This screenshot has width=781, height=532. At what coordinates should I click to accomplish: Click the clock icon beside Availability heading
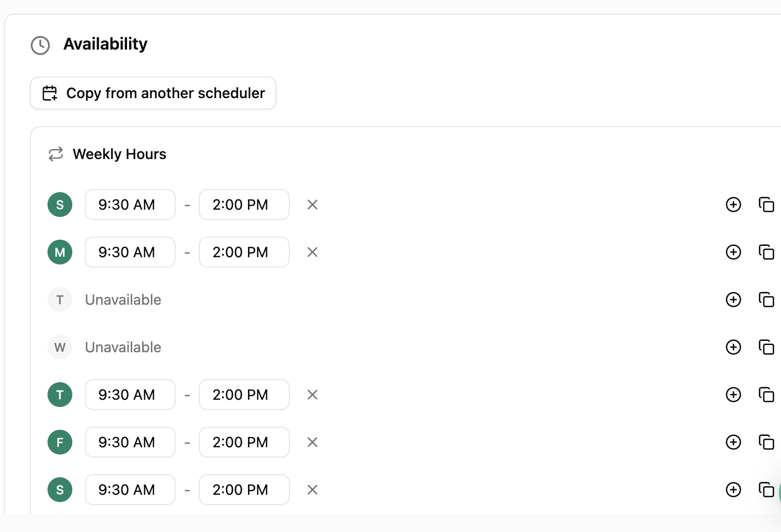point(40,45)
